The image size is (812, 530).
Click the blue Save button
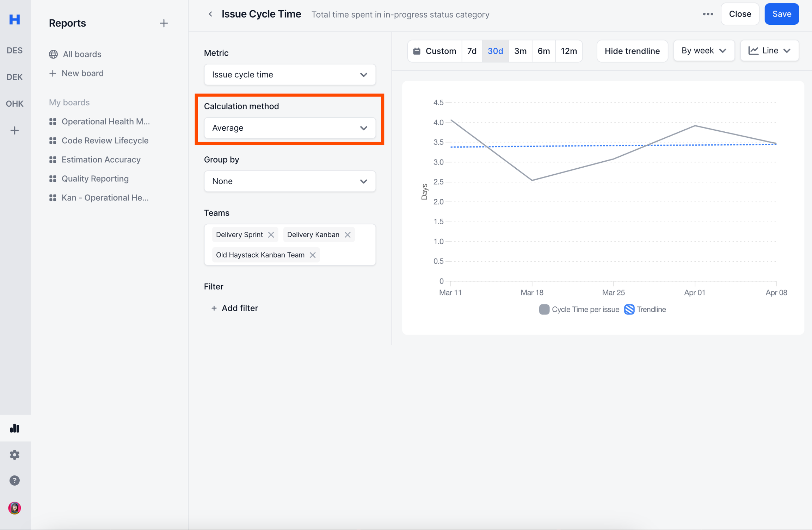pyautogui.click(x=781, y=14)
